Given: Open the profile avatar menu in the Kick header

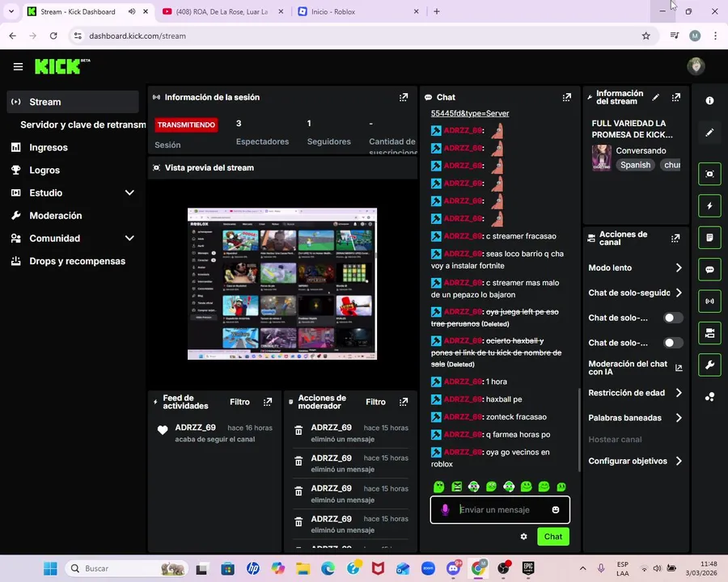Looking at the screenshot, I should click(696, 66).
